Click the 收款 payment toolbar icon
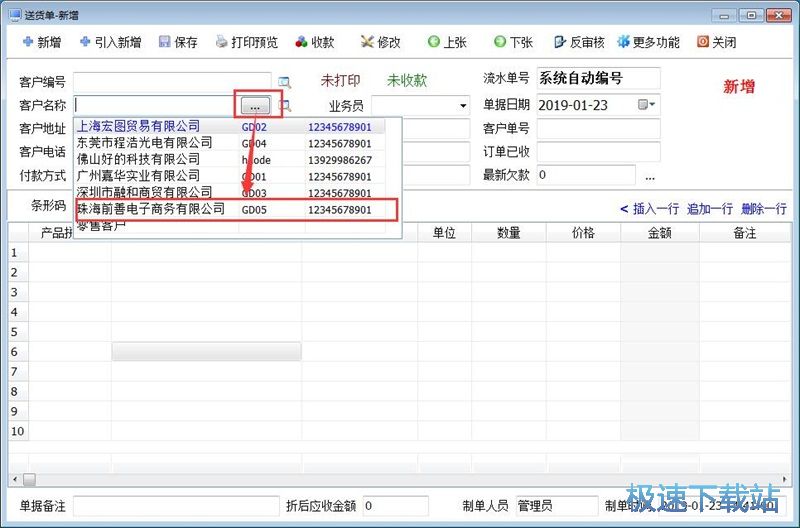 point(314,42)
